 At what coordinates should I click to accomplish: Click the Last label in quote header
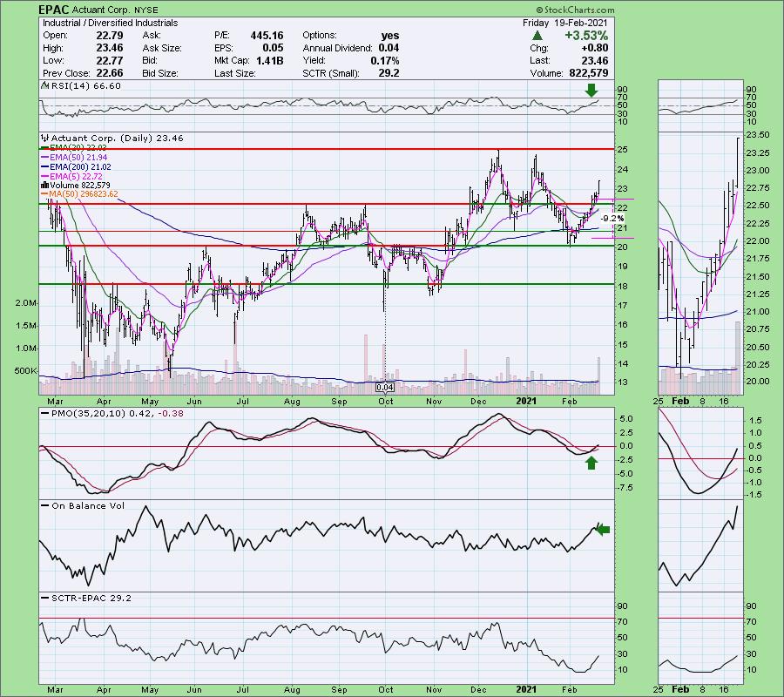[x=539, y=60]
